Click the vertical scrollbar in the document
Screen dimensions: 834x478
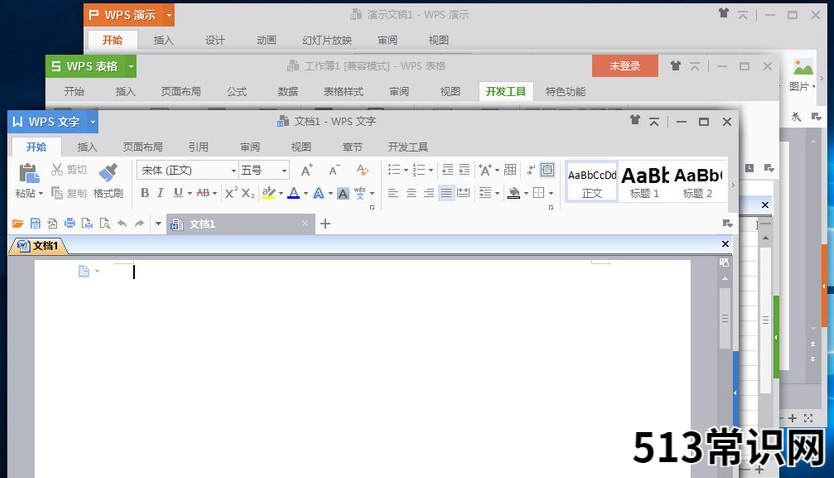(x=724, y=318)
